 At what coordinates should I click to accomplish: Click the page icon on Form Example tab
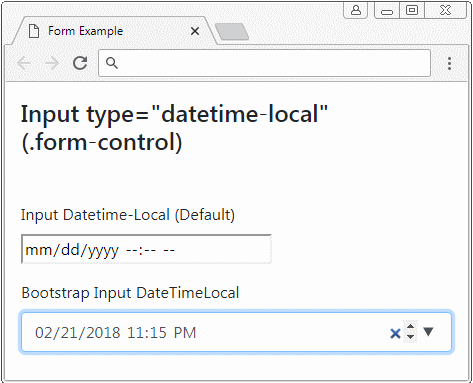[34, 31]
